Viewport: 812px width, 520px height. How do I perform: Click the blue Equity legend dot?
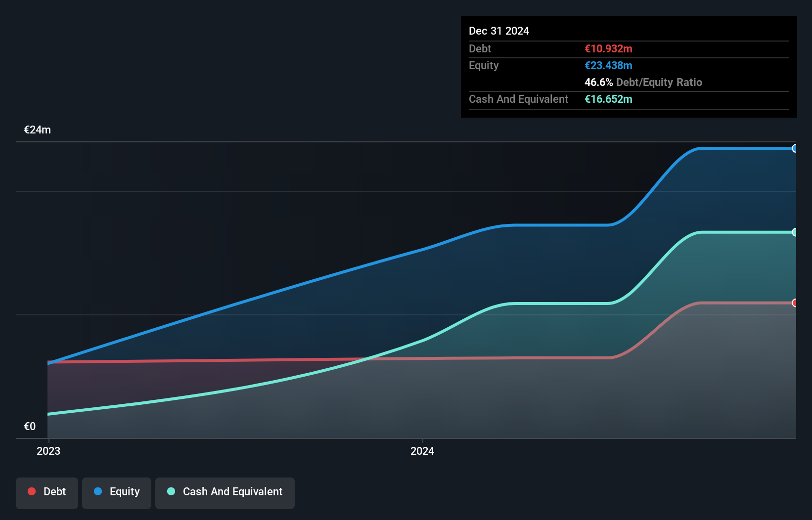[98, 491]
